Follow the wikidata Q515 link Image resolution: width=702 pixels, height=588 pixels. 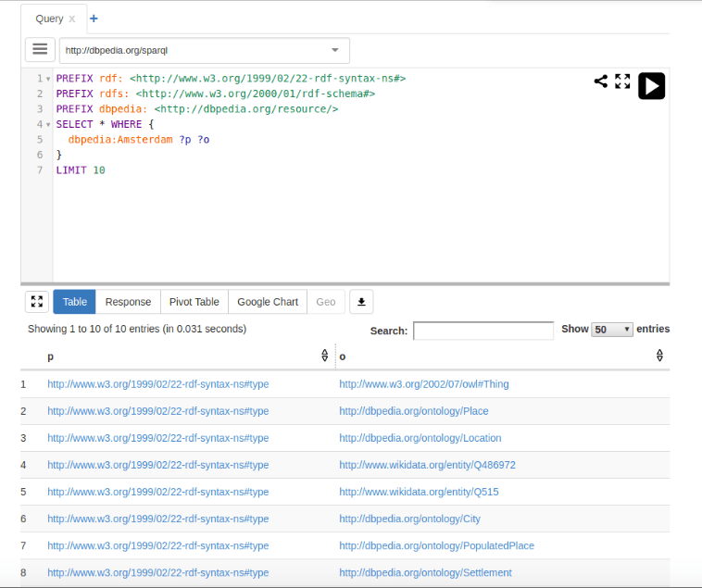coord(419,492)
